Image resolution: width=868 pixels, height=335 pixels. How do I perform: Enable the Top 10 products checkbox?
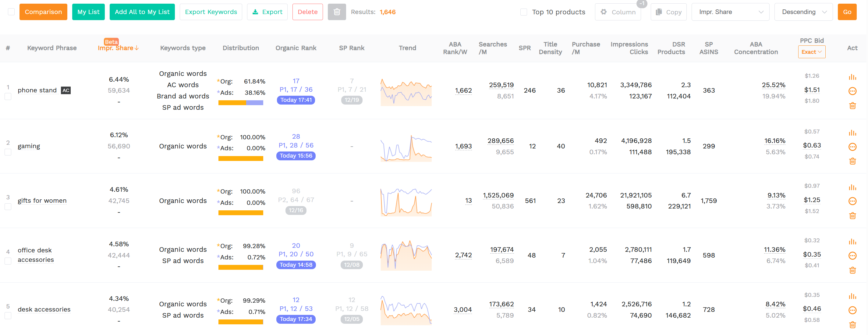click(x=524, y=12)
